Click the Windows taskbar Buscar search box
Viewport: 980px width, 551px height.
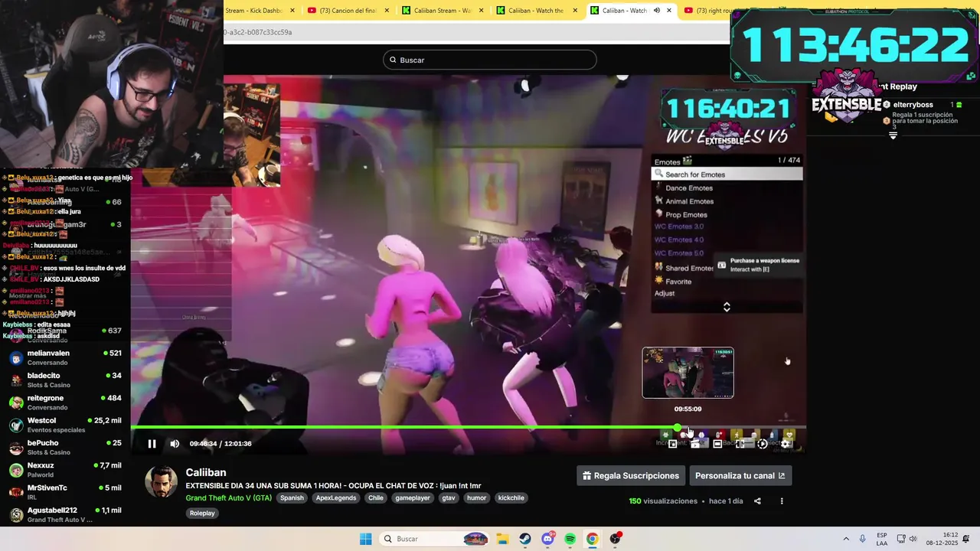[434, 539]
